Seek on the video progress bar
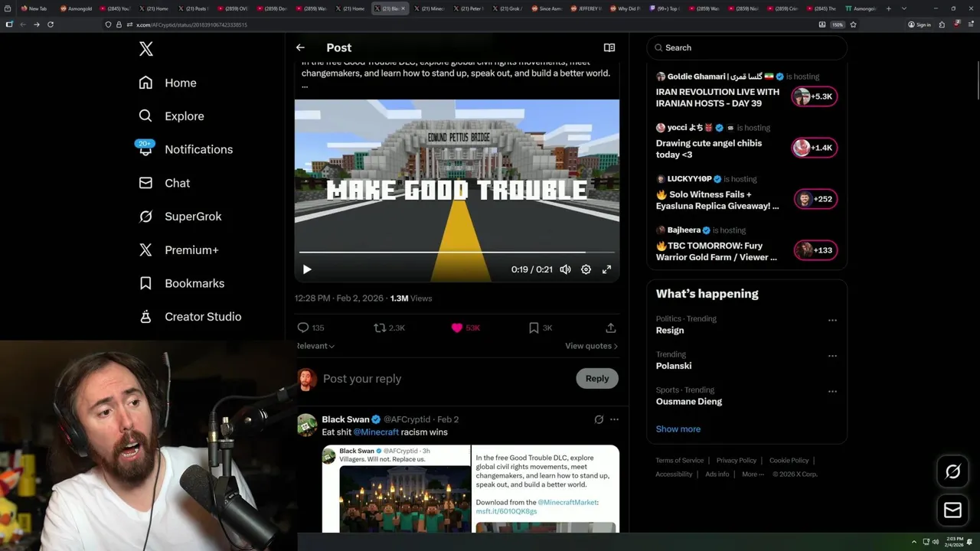980x551 pixels. 456,252
